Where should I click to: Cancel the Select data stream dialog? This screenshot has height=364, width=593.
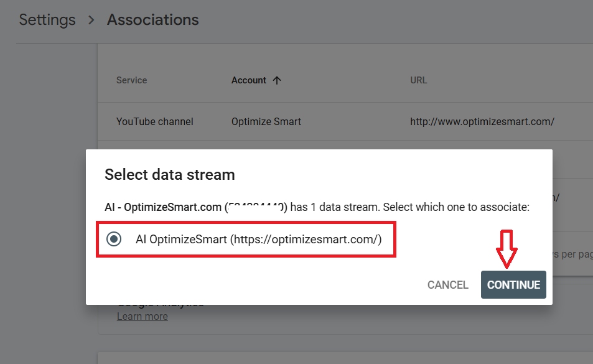click(x=448, y=284)
